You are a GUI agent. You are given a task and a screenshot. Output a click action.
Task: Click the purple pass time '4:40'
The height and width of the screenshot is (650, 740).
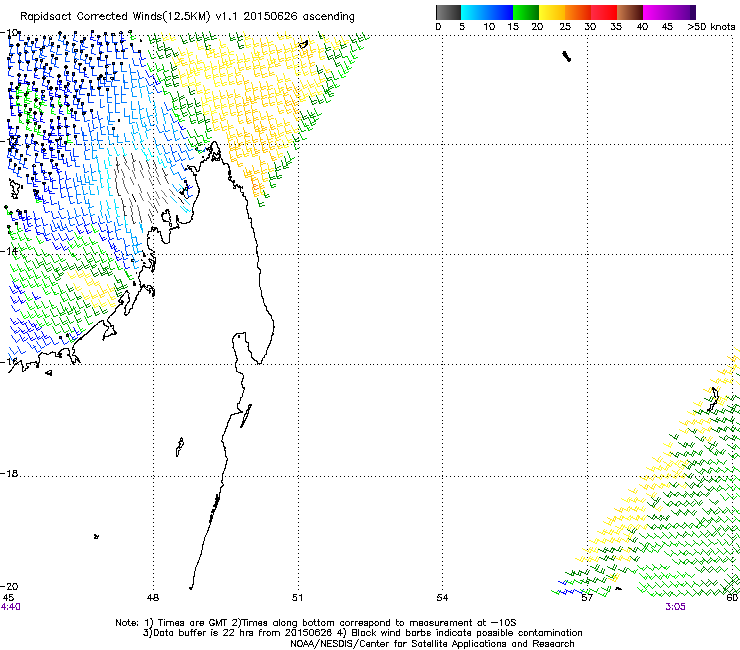(x=11, y=607)
